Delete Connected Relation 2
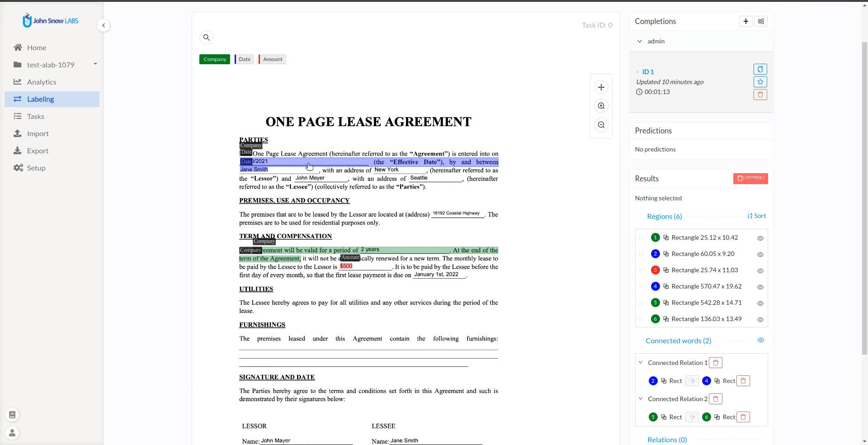Screen dimensions: 868x445 tap(716, 399)
